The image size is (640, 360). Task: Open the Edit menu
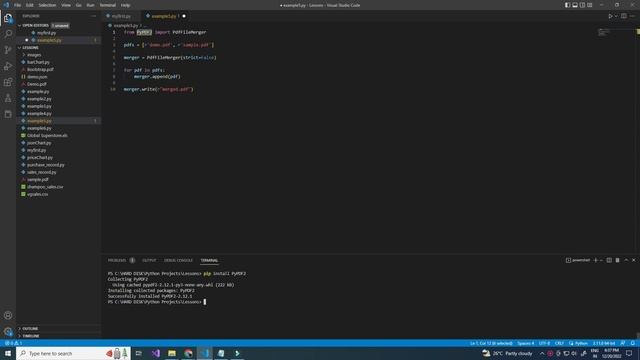point(30,5)
